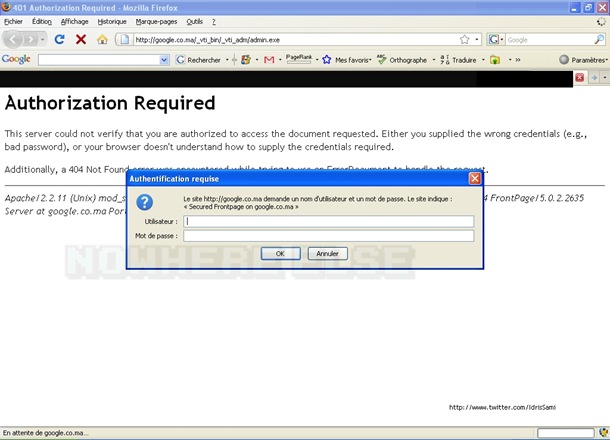Open the search engine selector (G icon)
The image size is (610, 440).
(x=496, y=40)
